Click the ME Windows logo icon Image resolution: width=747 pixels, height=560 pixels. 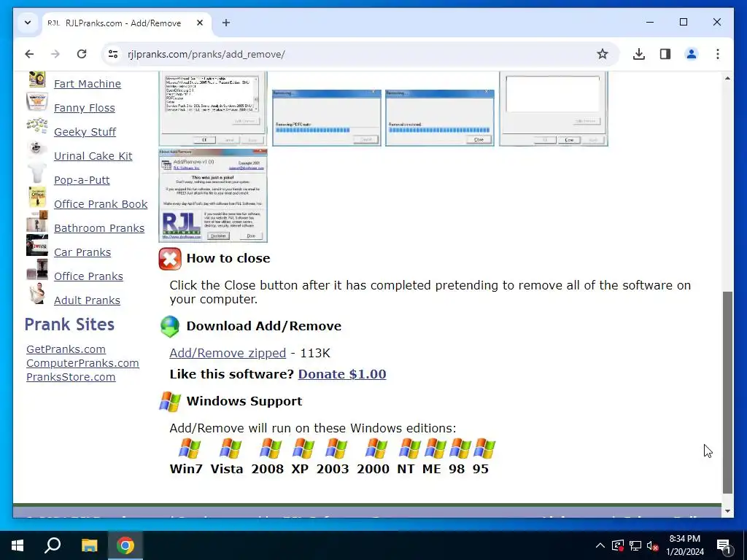(435, 448)
